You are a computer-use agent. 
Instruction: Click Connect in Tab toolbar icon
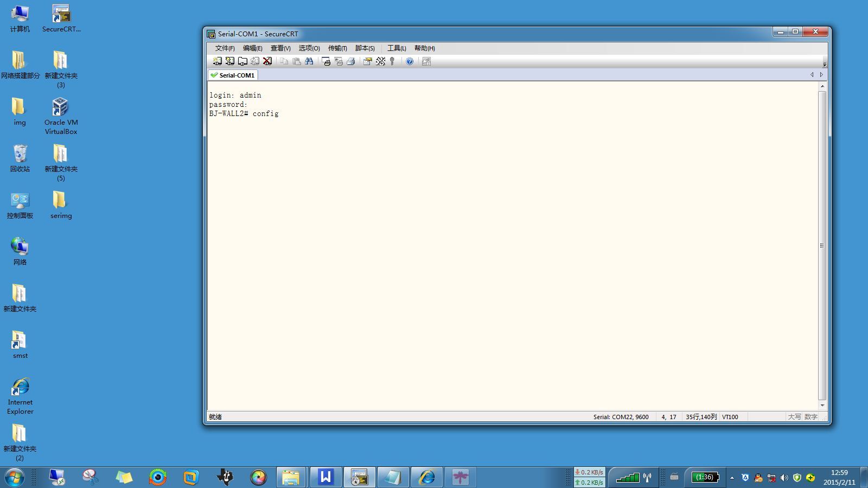[242, 61]
